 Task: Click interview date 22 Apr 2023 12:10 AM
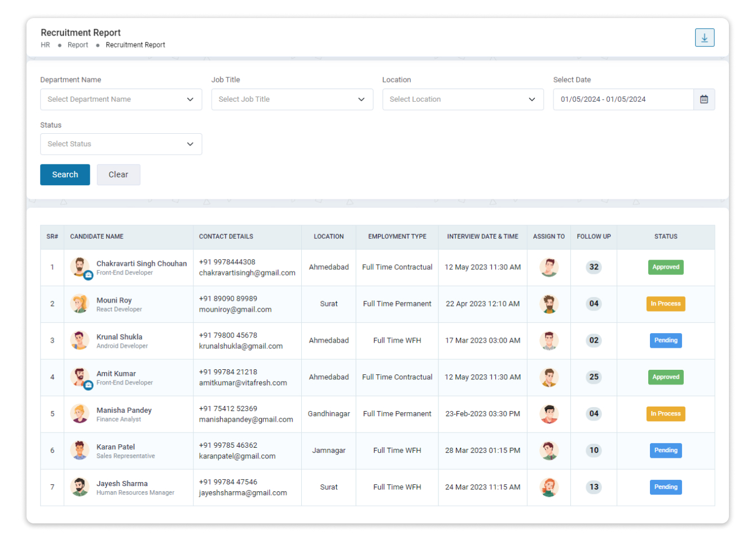(x=483, y=304)
